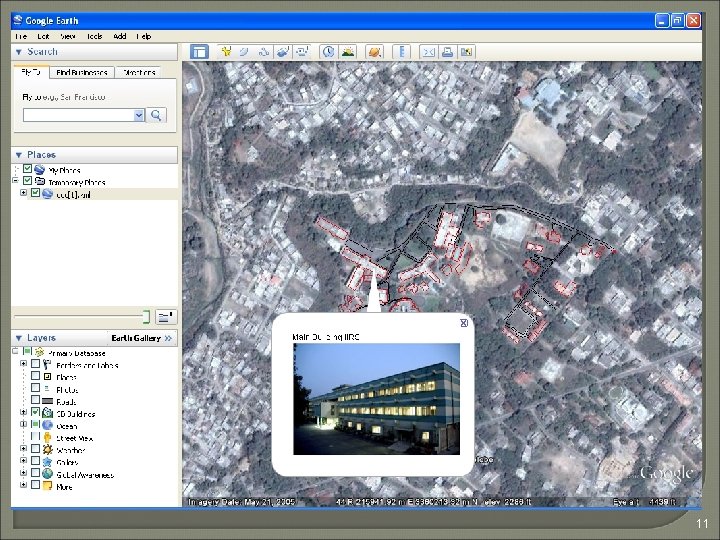Click the Gallery star layer icon
This screenshot has height=540, width=720.
point(47,461)
